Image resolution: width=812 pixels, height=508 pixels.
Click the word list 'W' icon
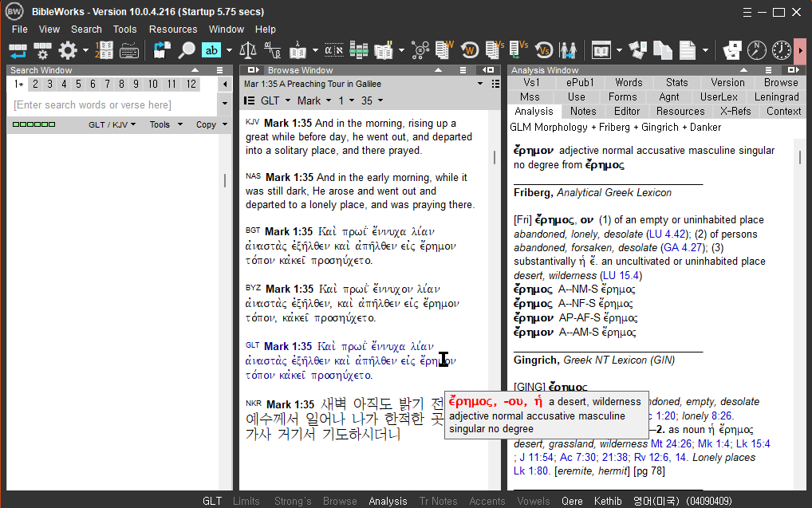444,50
